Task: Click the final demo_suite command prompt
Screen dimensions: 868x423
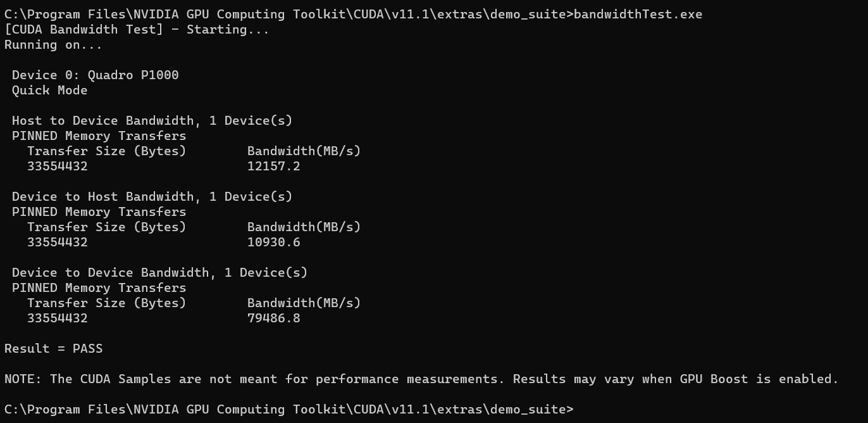Action: coord(288,409)
